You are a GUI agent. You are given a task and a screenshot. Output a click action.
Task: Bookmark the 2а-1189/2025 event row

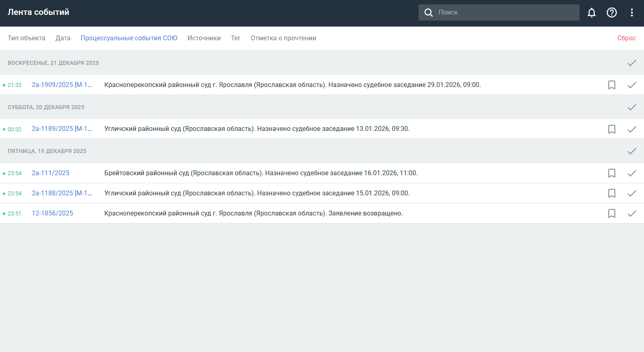coord(611,129)
